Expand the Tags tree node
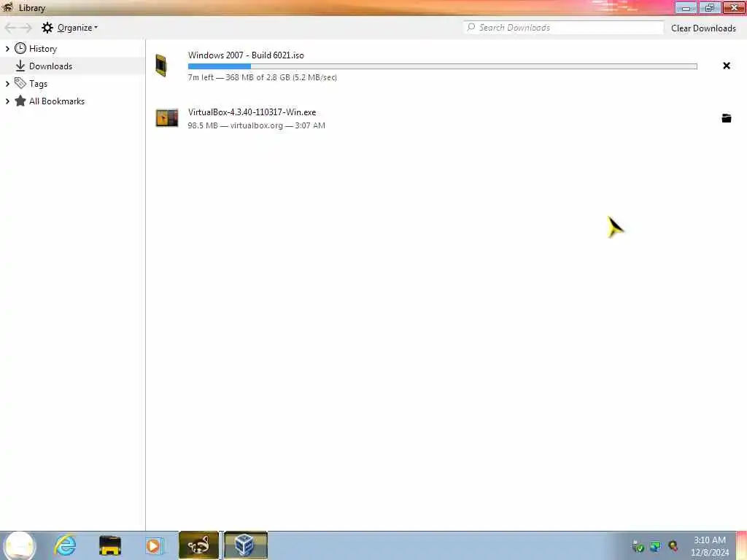 coord(7,84)
